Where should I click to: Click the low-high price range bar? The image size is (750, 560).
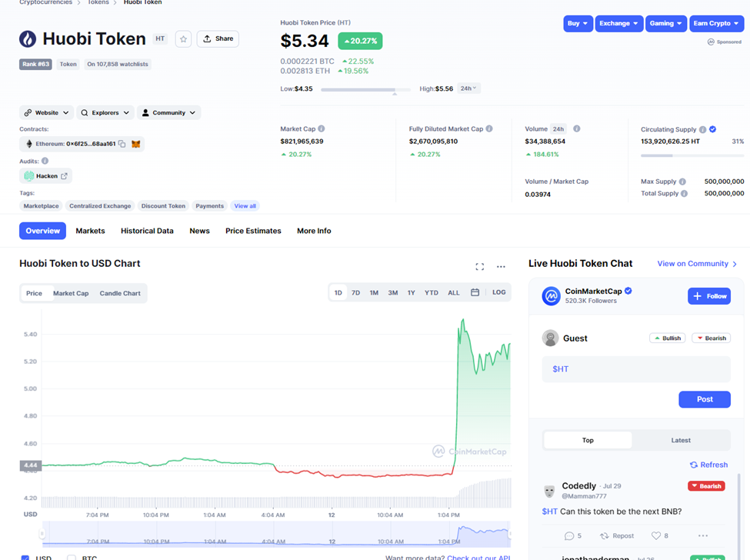365,89
